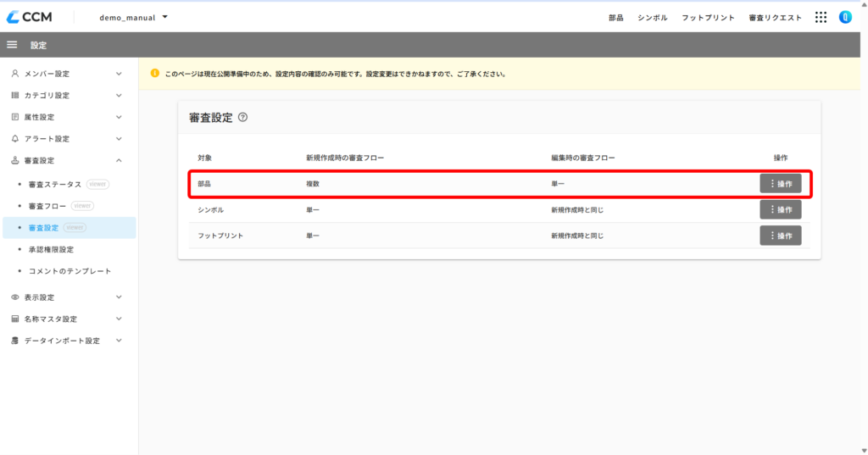The image size is (868, 455).
Task: Click 単一 edit-flow value in 部品 row
Action: tap(558, 184)
